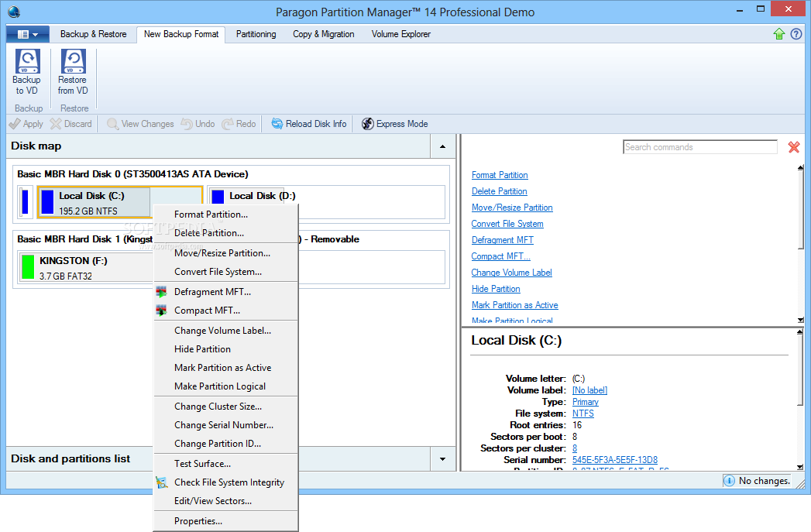Choose Change Volume Label... menu entry
811x532 pixels.
[x=226, y=331]
